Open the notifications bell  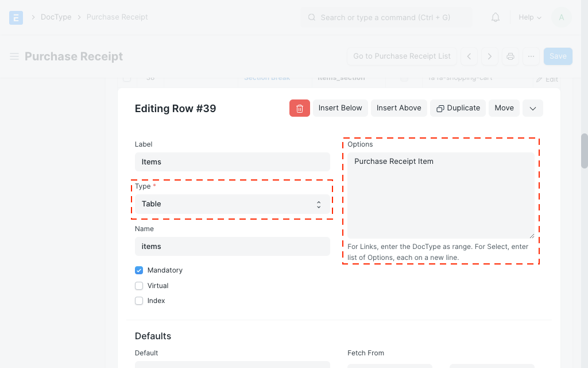[496, 17]
